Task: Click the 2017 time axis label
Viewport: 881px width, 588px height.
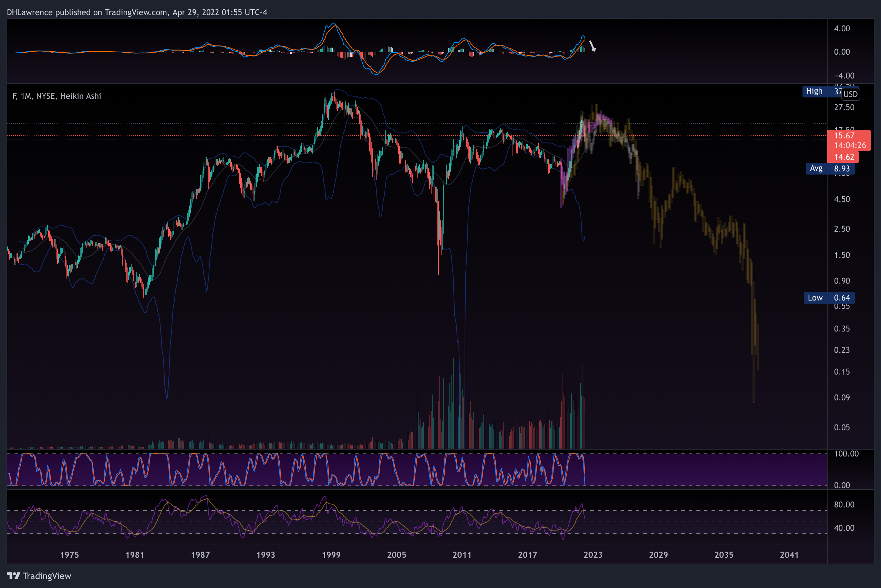Action: point(528,555)
